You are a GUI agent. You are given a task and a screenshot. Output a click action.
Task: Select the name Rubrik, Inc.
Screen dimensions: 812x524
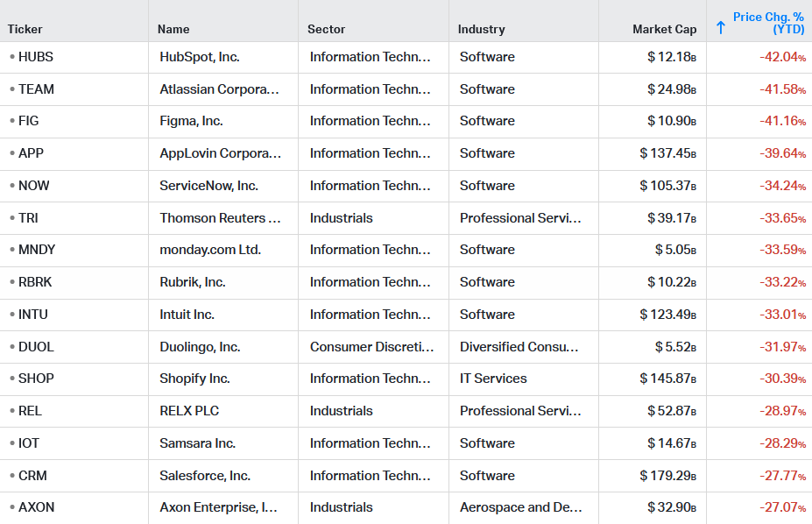click(x=193, y=282)
